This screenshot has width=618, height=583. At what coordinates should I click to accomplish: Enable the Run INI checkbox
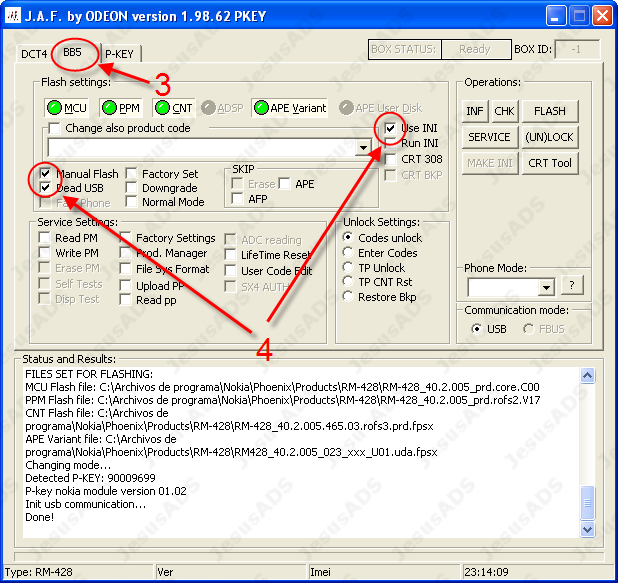[390, 143]
